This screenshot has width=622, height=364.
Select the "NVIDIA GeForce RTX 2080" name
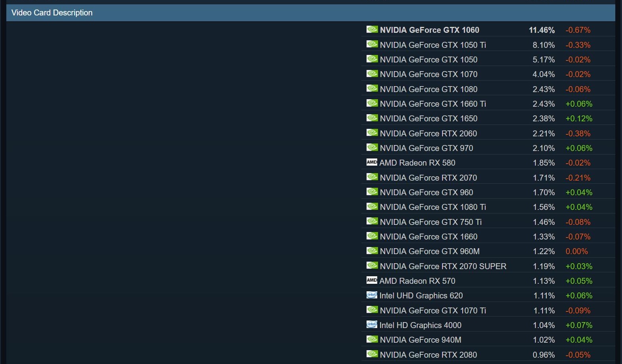click(x=429, y=355)
